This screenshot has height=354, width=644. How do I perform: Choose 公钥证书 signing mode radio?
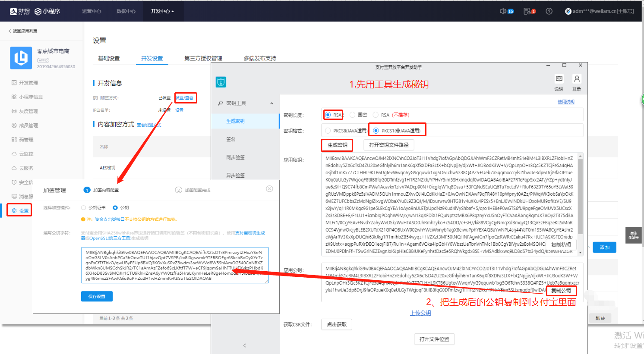point(84,207)
